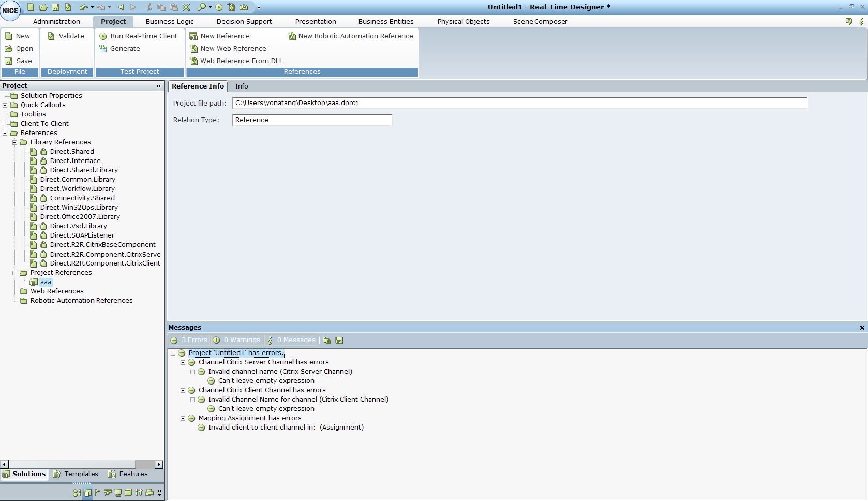
Task: Click New Robotic Automation Reference icon
Action: point(292,36)
